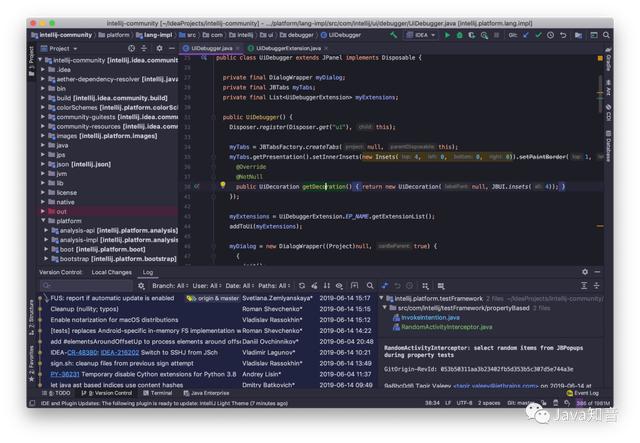The width and height of the screenshot is (640, 443).
Task: Toggle tool window bars icon in status bar corner
Action: [x=32, y=403]
